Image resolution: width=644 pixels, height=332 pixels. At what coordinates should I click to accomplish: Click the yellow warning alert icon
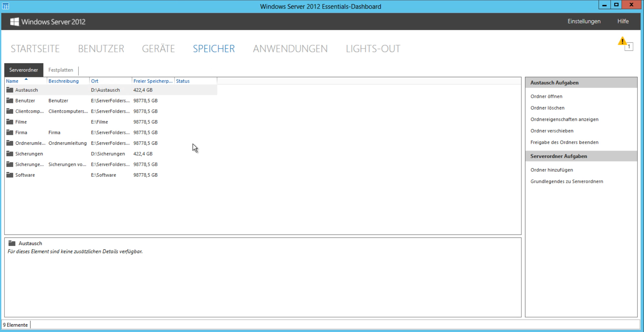click(623, 42)
